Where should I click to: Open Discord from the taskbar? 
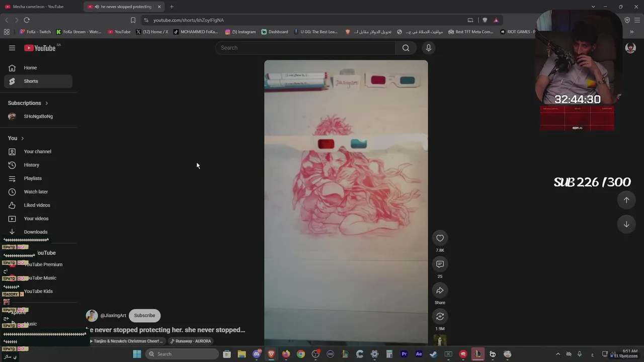click(257, 354)
